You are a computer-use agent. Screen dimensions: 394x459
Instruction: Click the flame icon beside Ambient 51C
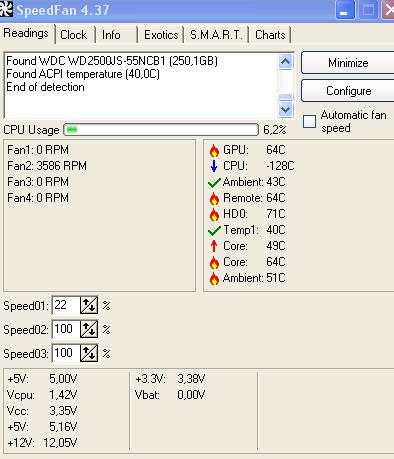click(214, 278)
